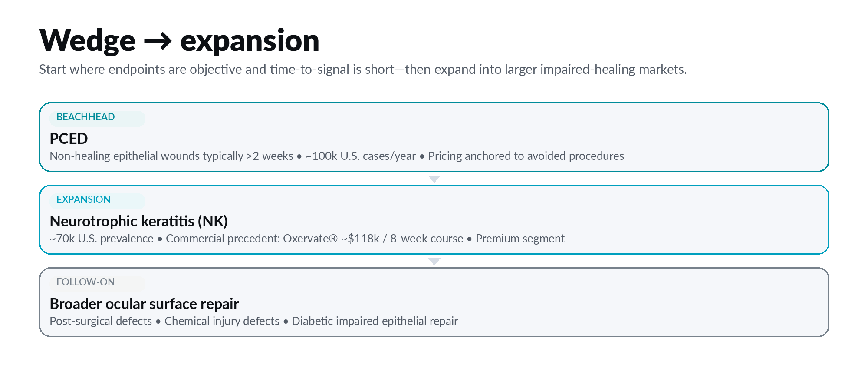
Task: Select the EXPANSION badge label
Action: click(x=83, y=200)
